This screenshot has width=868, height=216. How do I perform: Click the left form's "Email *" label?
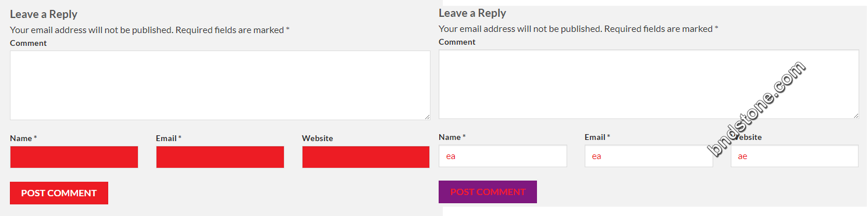tap(169, 138)
